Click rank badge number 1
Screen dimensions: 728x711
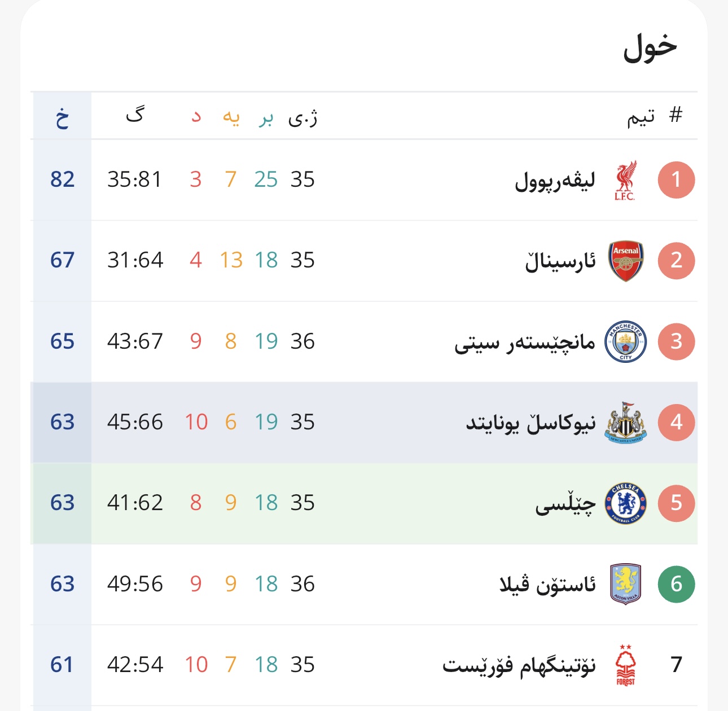coord(676,180)
